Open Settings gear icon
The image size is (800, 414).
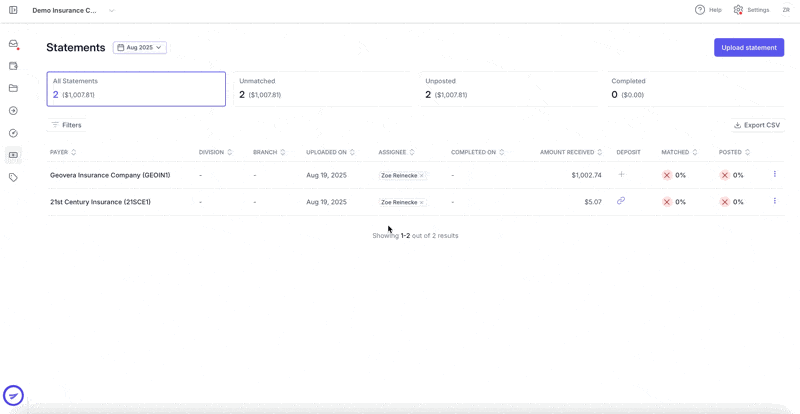[x=738, y=10]
